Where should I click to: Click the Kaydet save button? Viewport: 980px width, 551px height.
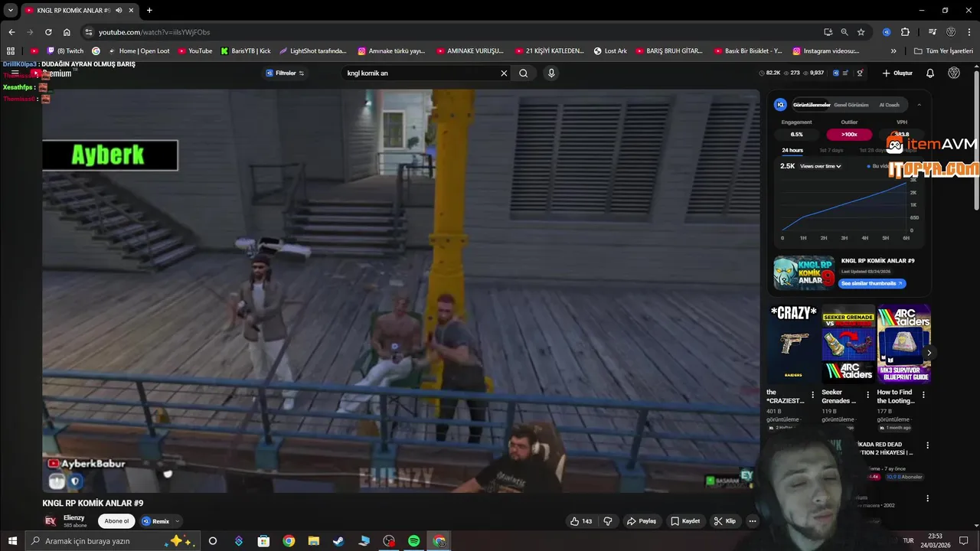(x=685, y=521)
